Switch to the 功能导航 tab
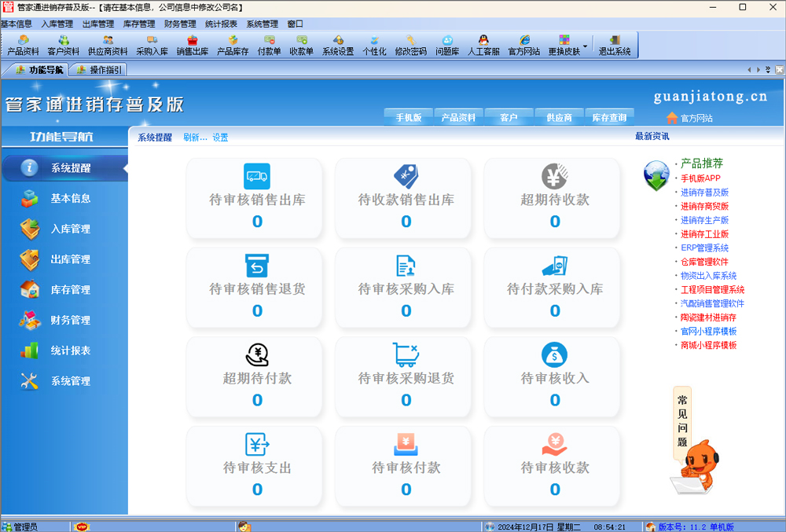 (39, 70)
